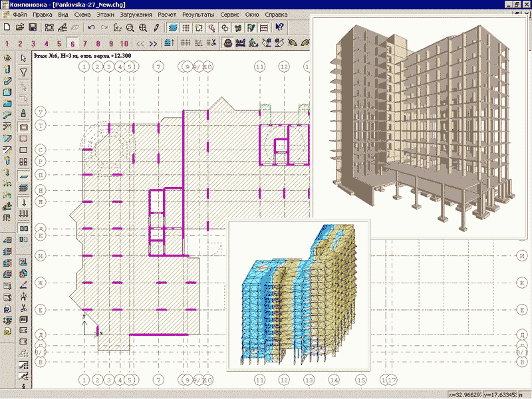Open the Файл menu
This screenshot has height=399, width=532.
20,15
